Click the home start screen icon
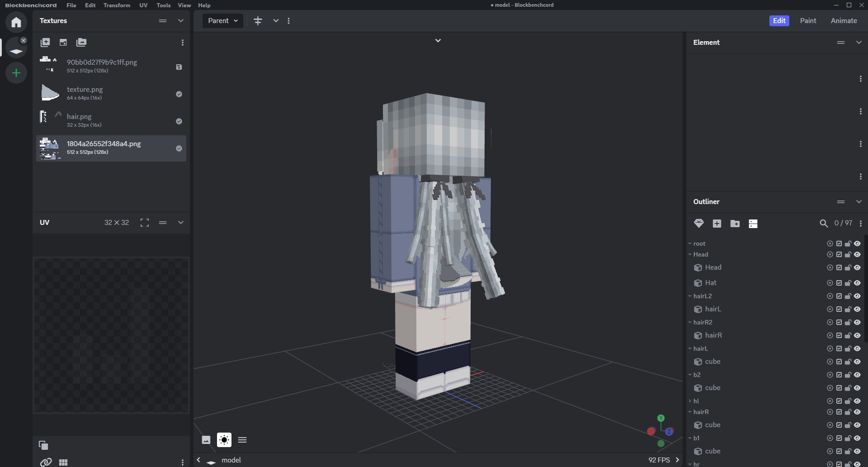Screen dimensions: 868x467 16,22
